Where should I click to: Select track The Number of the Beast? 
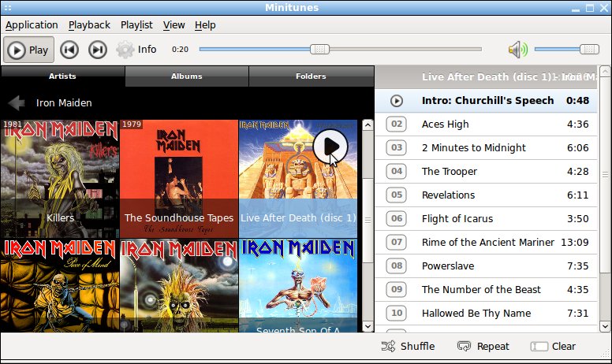point(486,290)
